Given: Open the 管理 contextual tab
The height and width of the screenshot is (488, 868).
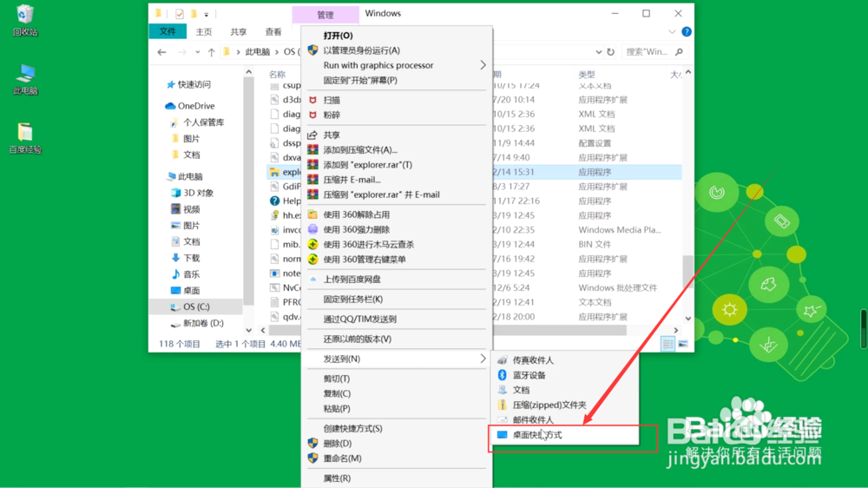Looking at the screenshot, I should [x=325, y=15].
